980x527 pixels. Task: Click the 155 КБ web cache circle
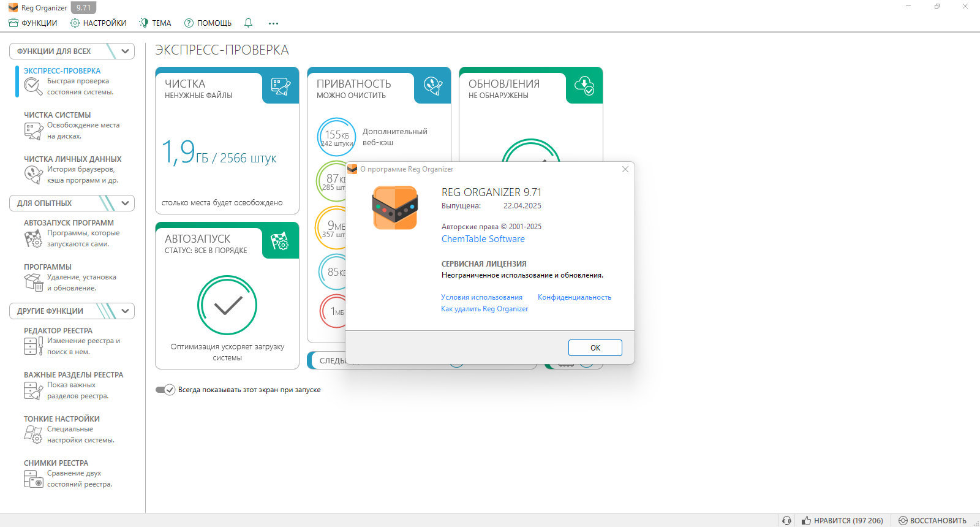pos(336,137)
